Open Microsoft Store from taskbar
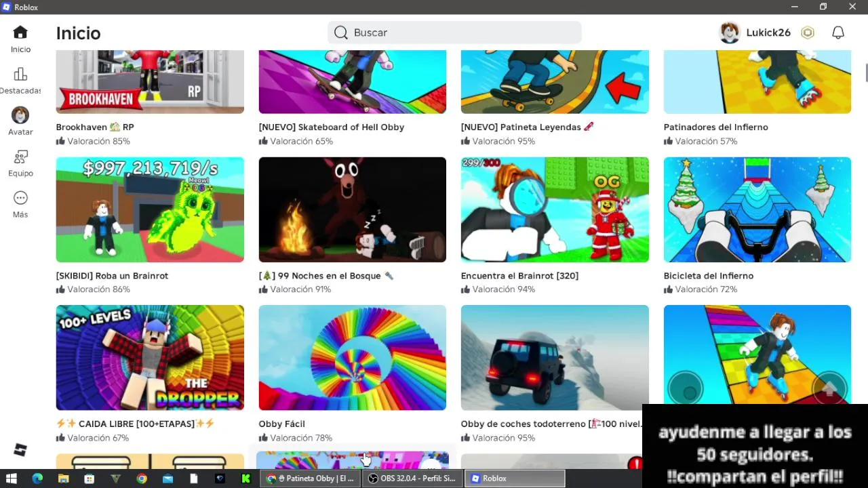This screenshot has width=868, height=488. click(89, 479)
